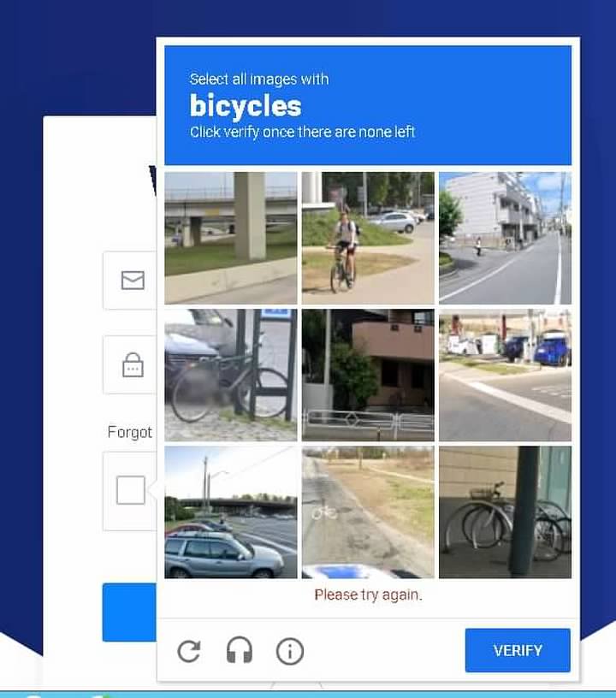The width and height of the screenshot is (616, 698).
Task: Open the help info icon
Action: [x=290, y=651]
